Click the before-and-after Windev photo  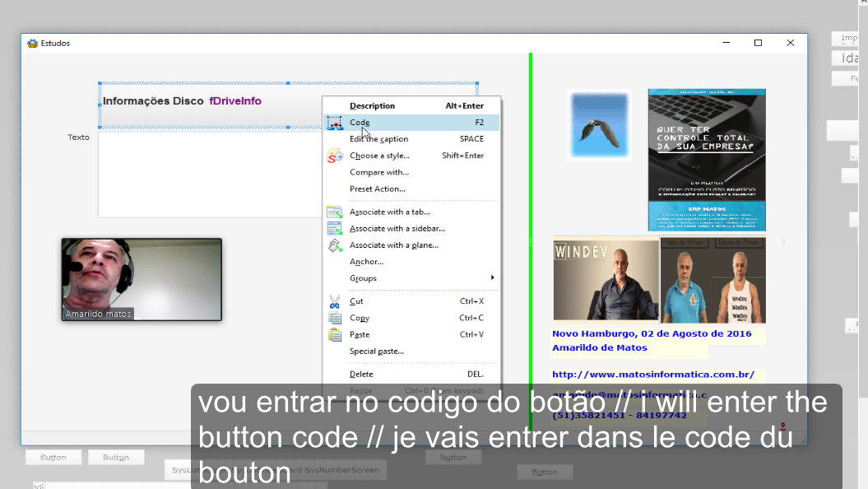coord(713,280)
